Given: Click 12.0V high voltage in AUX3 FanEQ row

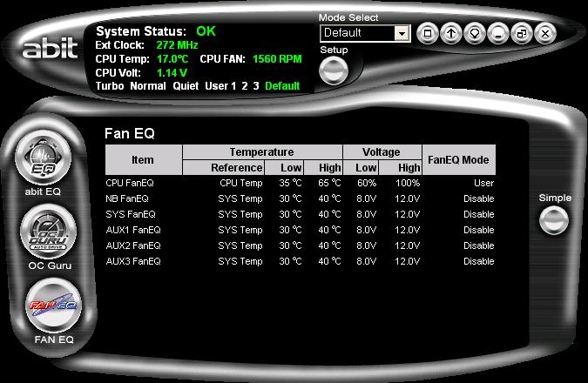Looking at the screenshot, I should pos(408,261).
